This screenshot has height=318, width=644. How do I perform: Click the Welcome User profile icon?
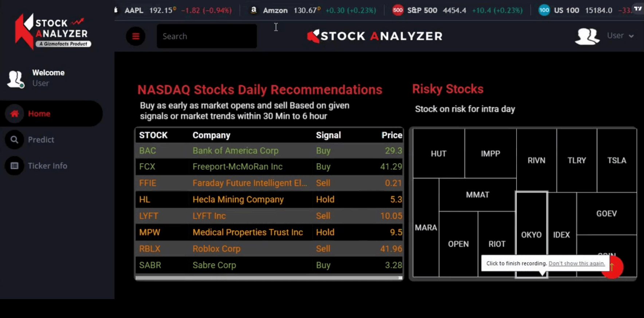tap(15, 79)
